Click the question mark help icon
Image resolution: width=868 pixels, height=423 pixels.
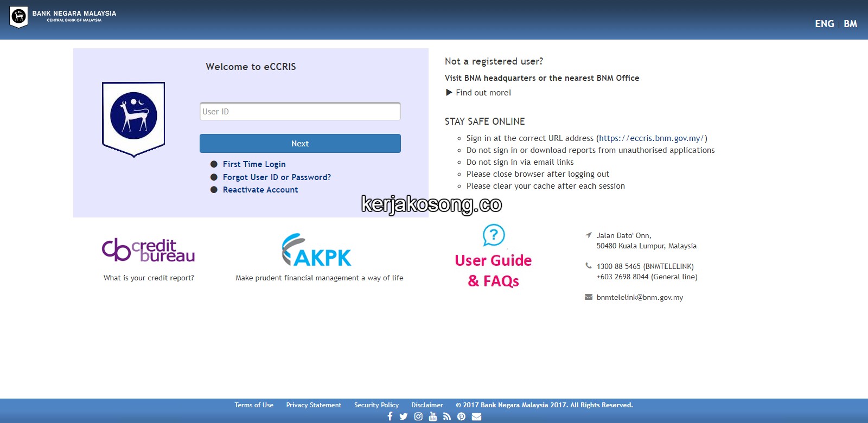pyautogui.click(x=494, y=235)
